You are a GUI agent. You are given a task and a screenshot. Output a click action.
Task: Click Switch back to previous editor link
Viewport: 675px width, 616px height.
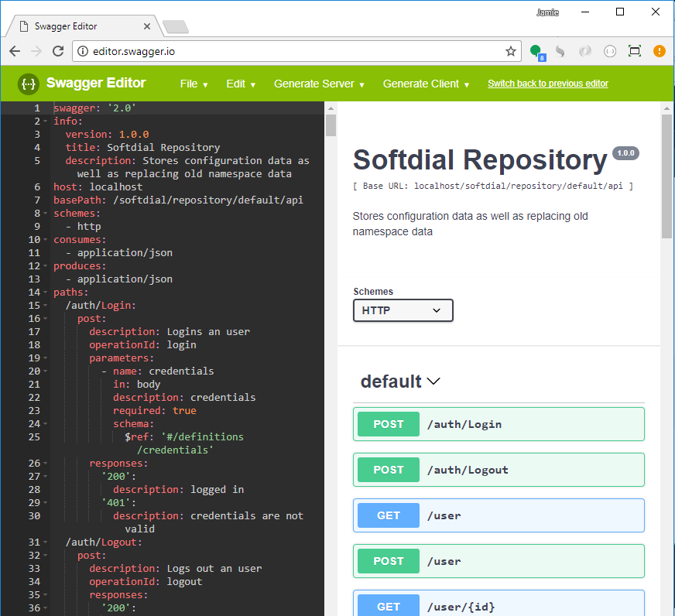pos(547,84)
